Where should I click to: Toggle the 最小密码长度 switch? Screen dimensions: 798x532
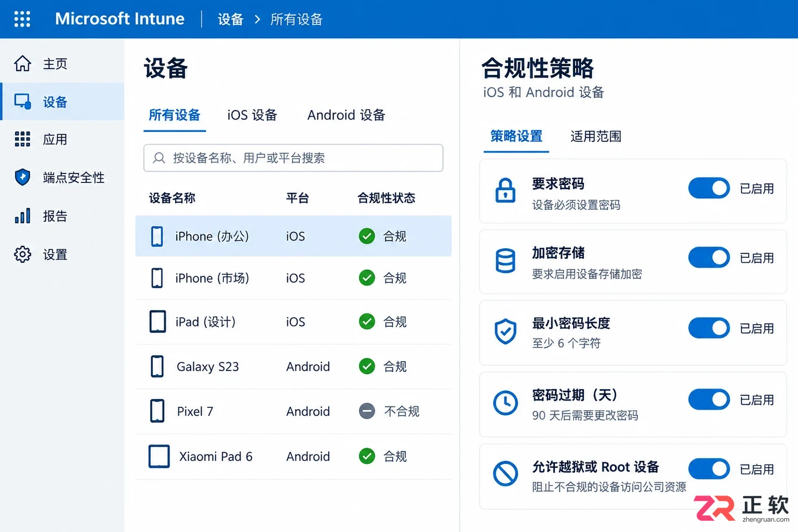coord(709,328)
